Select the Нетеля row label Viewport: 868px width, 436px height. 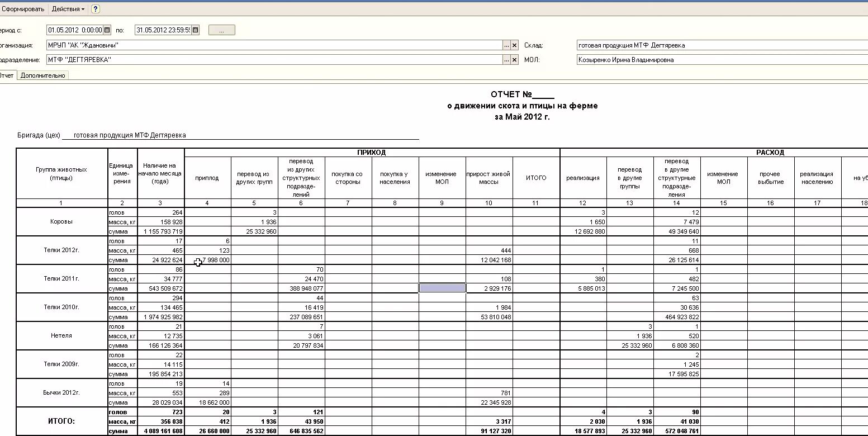point(61,335)
